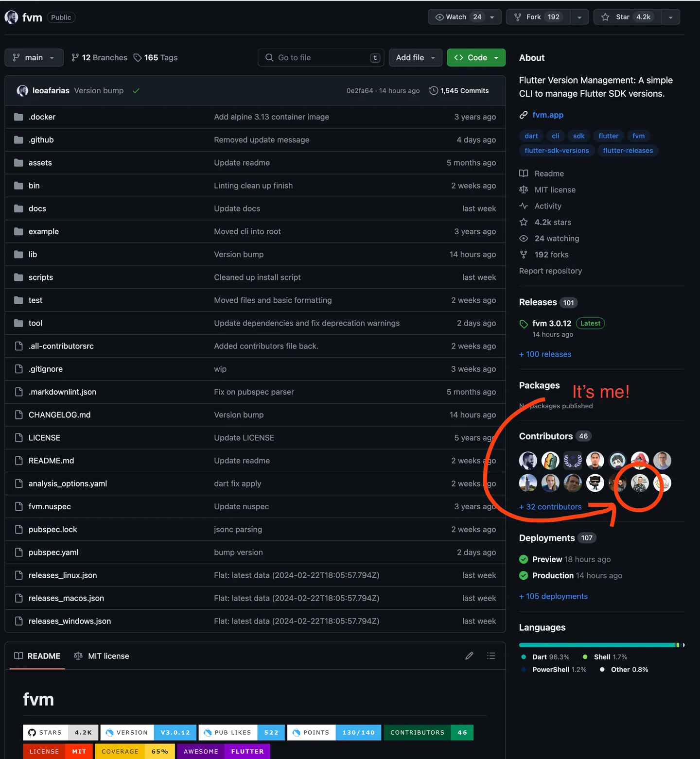700x759 pixels.
Task: Click the Dart language bar segment
Action: [x=597, y=645]
